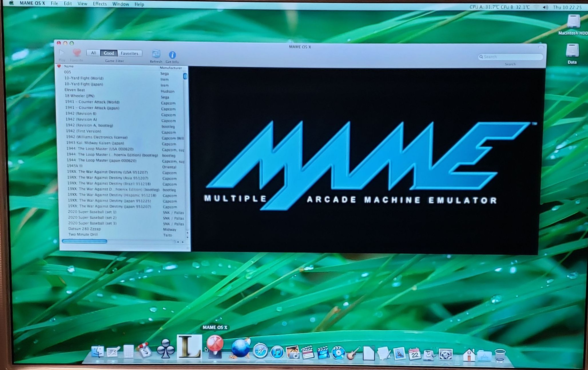Screen dimensions: 588x370
Task: Open the MAME OS X application menu
Action: [x=32, y=3]
